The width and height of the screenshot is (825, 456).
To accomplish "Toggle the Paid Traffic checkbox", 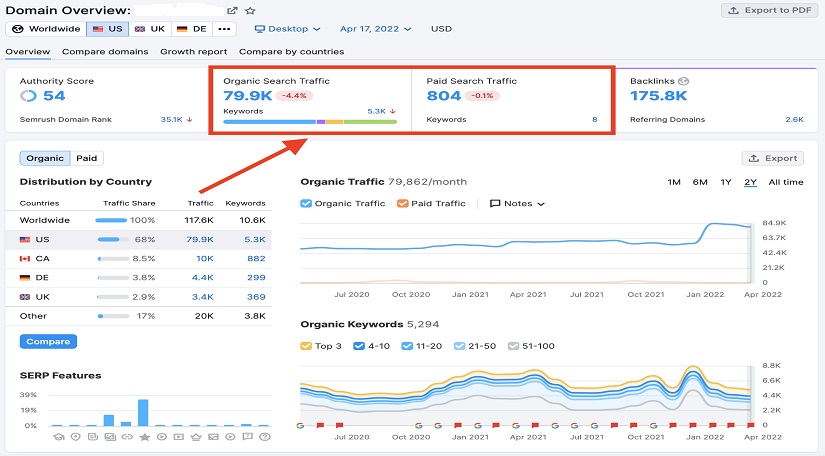I will point(403,204).
